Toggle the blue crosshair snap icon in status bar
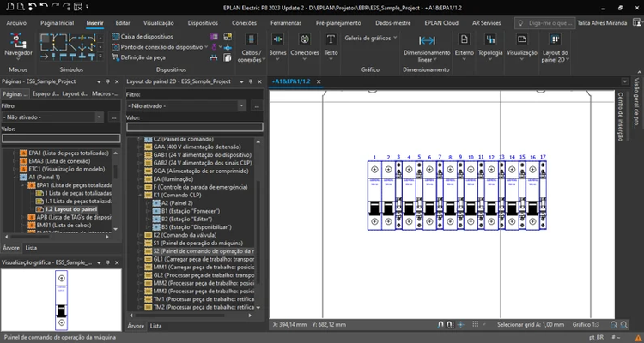 [461, 324]
